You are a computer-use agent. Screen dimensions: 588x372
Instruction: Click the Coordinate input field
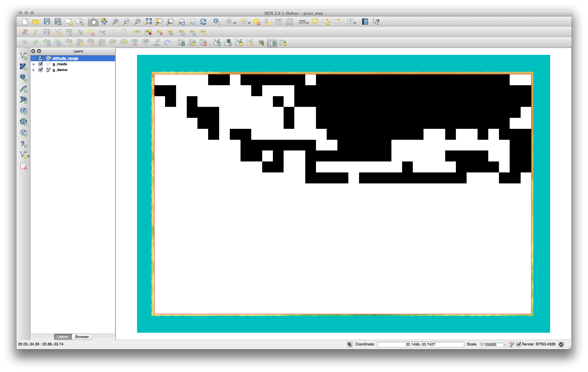coord(420,344)
